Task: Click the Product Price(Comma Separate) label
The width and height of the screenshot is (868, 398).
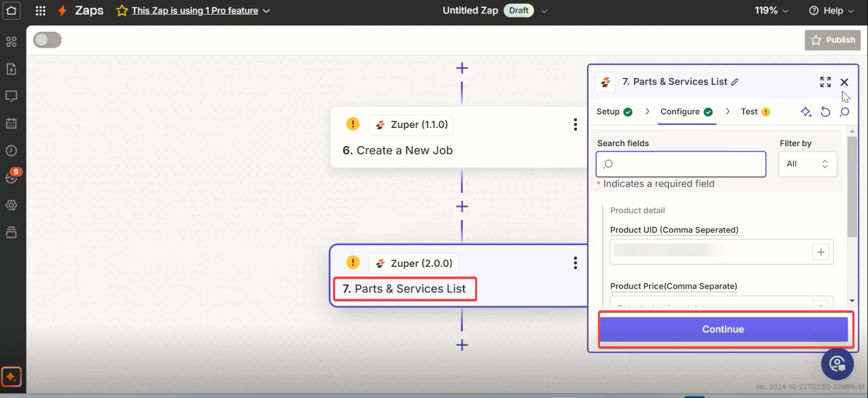Action: 673,286
